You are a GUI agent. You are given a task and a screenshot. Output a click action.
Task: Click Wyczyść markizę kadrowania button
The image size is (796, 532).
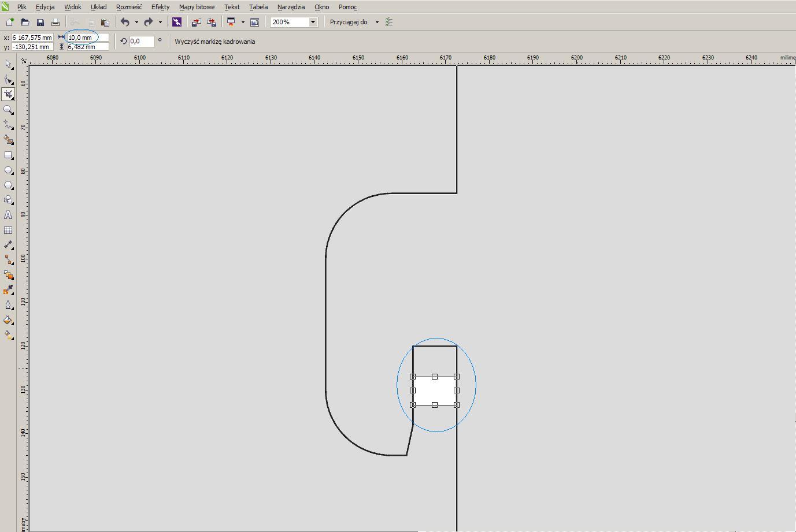click(x=215, y=42)
